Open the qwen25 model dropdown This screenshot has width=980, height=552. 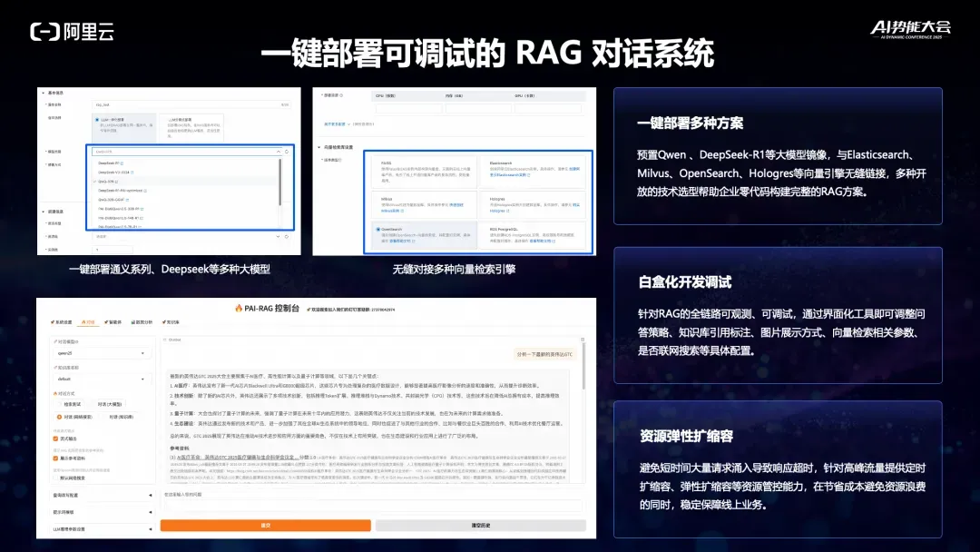point(102,353)
